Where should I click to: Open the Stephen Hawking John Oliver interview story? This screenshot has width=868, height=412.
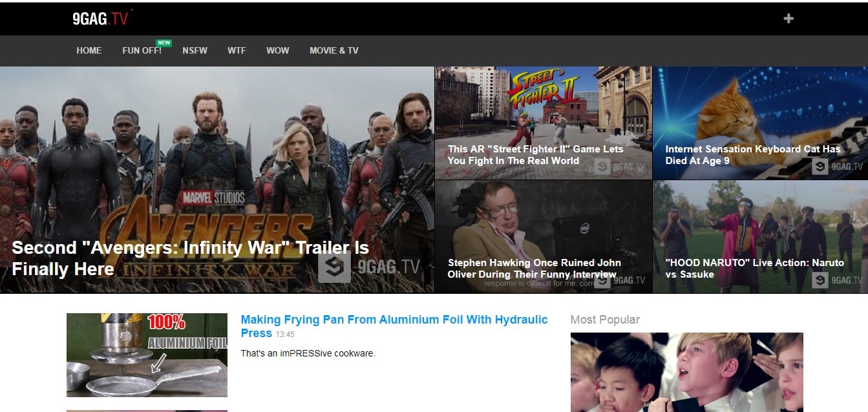point(535,269)
